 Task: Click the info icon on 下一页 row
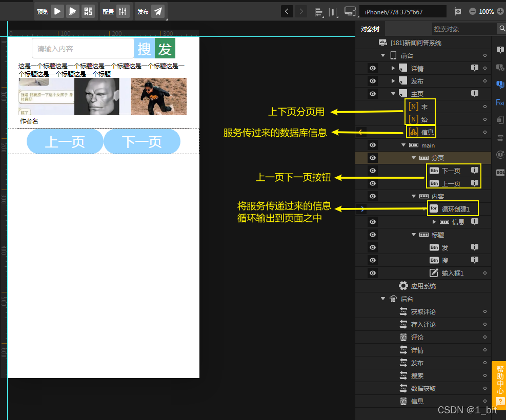tap(474, 170)
